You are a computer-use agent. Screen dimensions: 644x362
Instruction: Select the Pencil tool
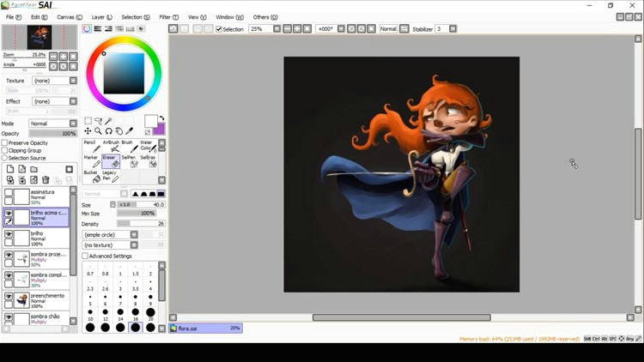[92, 146]
